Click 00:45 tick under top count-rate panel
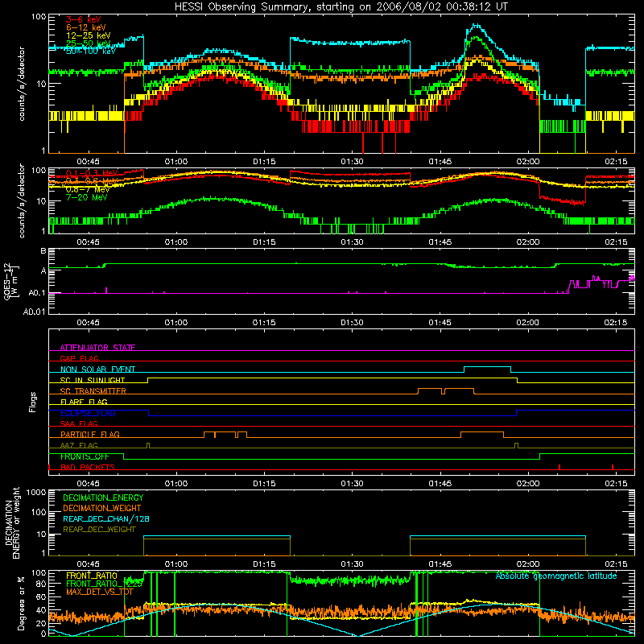644x644 pixels. click(x=88, y=162)
